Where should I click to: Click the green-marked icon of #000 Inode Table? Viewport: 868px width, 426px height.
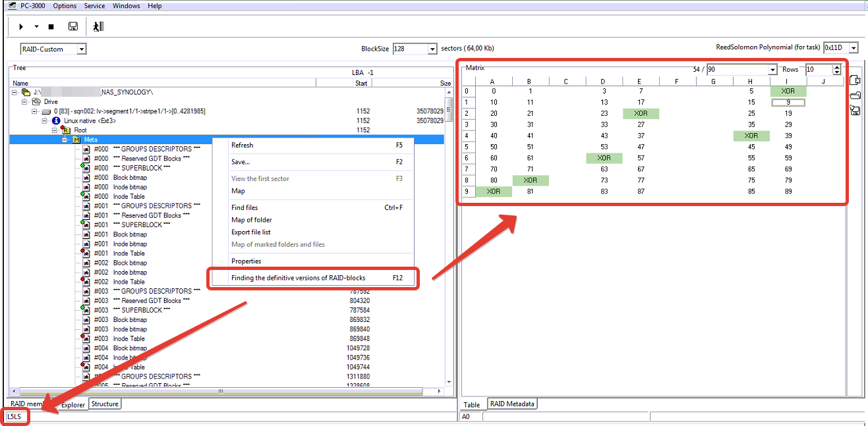(86, 196)
